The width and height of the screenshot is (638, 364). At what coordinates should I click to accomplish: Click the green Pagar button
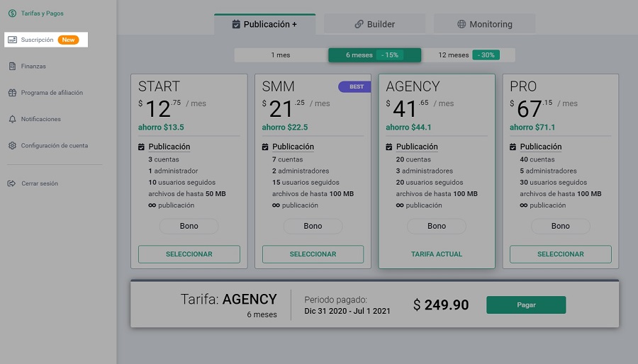[526, 305]
